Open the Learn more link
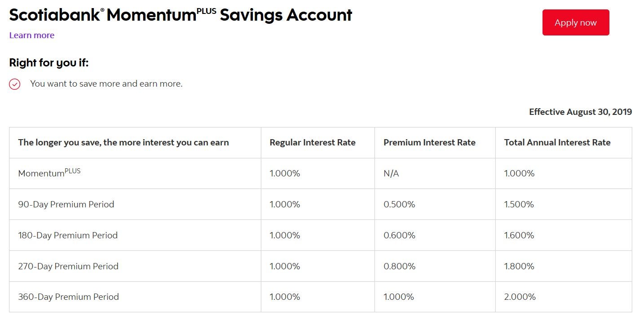The image size is (644, 329). pos(31,35)
